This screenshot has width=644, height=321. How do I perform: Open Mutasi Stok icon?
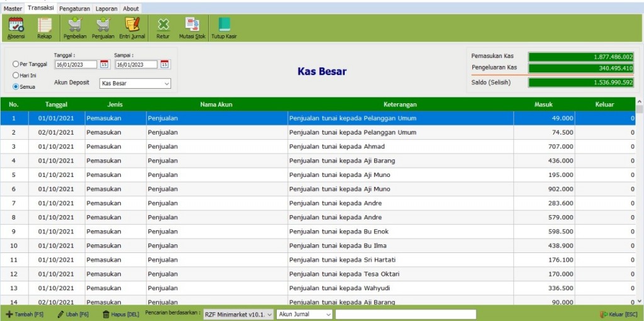point(192,28)
